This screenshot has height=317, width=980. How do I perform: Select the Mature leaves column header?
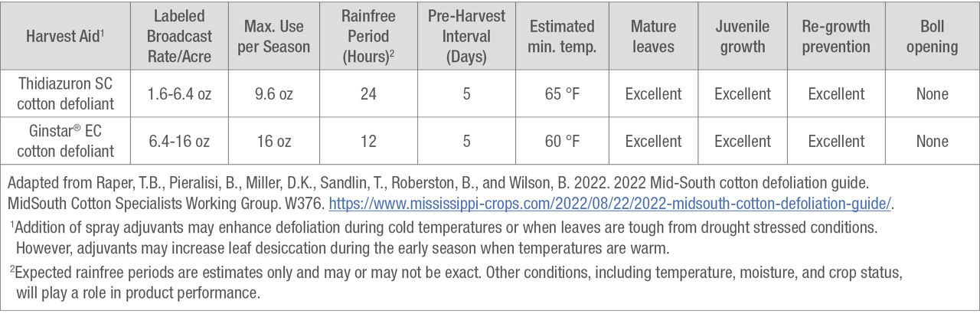point(653,37)
